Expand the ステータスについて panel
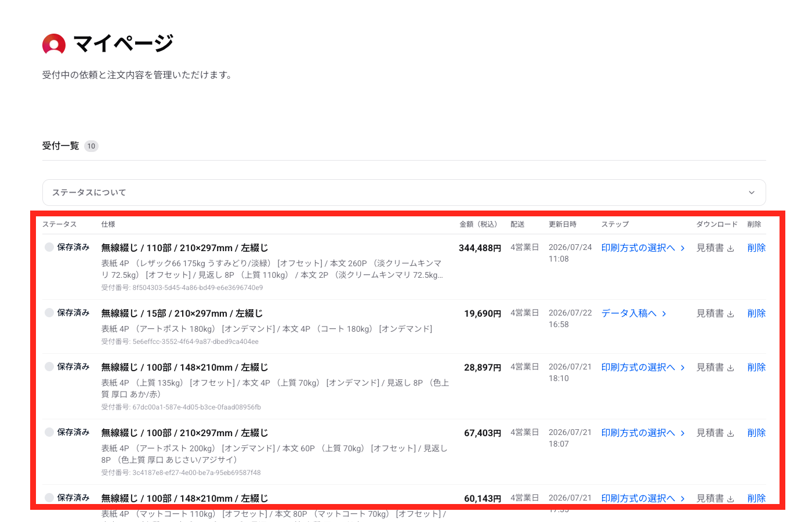812x522 pixels. coord(404,193)
